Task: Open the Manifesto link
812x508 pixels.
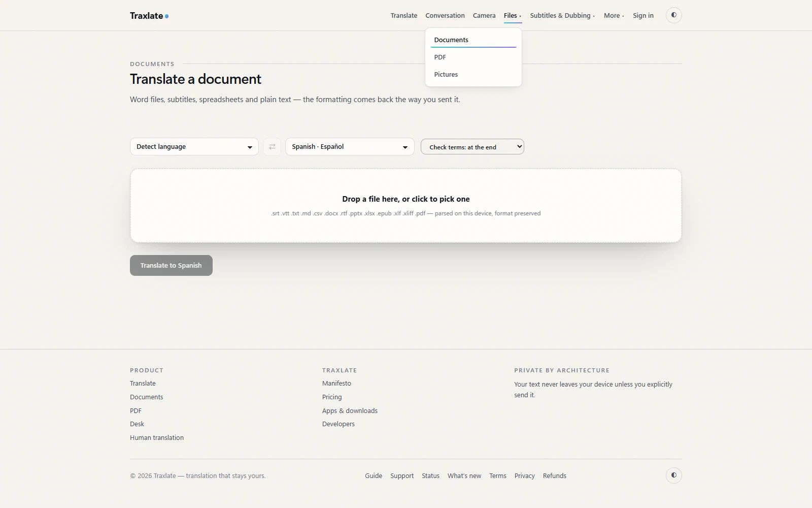Action: click(336, 384)
